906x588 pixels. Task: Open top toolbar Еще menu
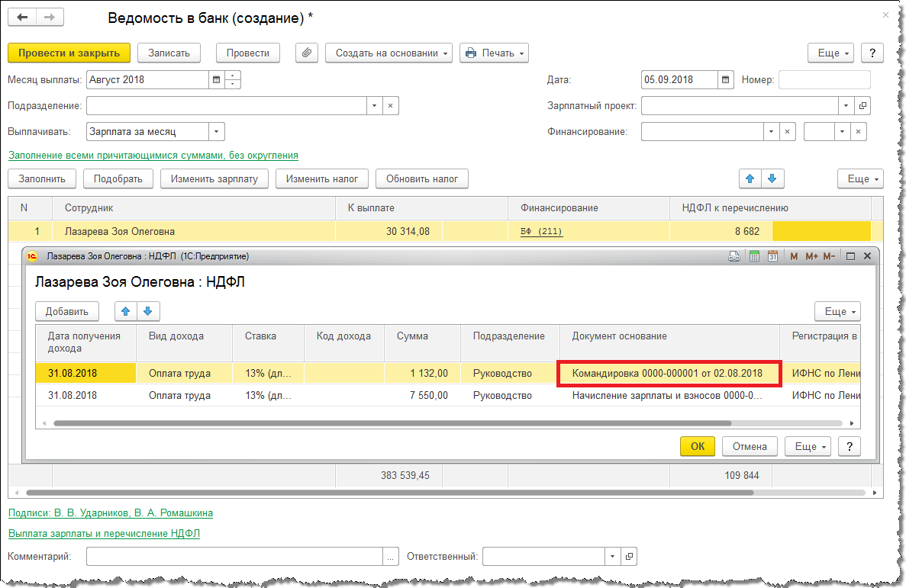(831, 53)
